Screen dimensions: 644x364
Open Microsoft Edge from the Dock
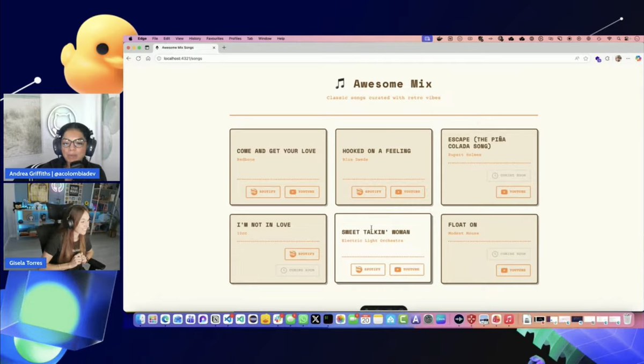[165, 319]
